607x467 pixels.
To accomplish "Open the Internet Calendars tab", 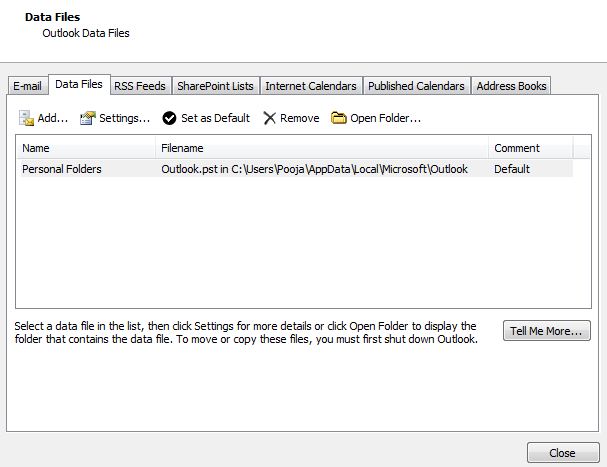I will (x=311, y=86).
